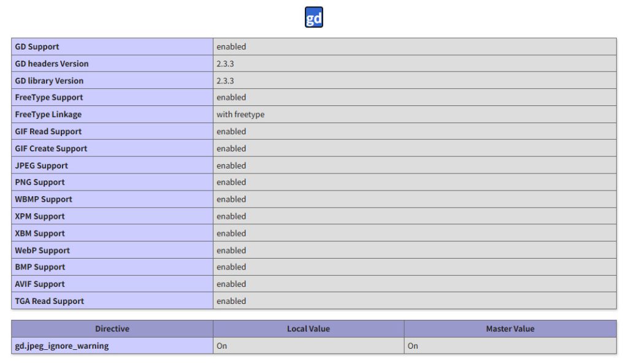Click the "enabled" value for BMP Support
The height and width of the screenshot is (364, 628).
[231, 267]
